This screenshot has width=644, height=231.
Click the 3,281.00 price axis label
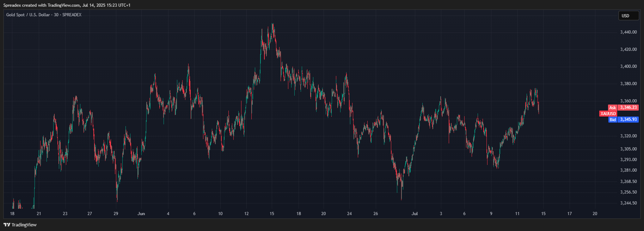[x=628, y=170]
